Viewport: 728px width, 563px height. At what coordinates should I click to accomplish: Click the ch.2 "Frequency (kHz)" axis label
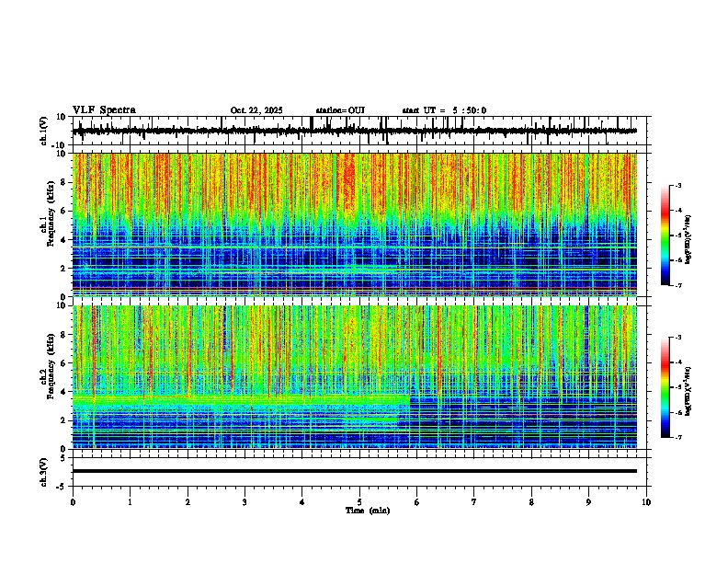click(x=51, y=366)
